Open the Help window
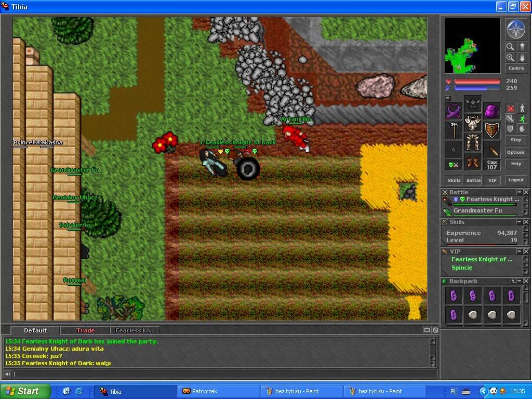Viewport: 532px width, 399px height. click(516, 164)
